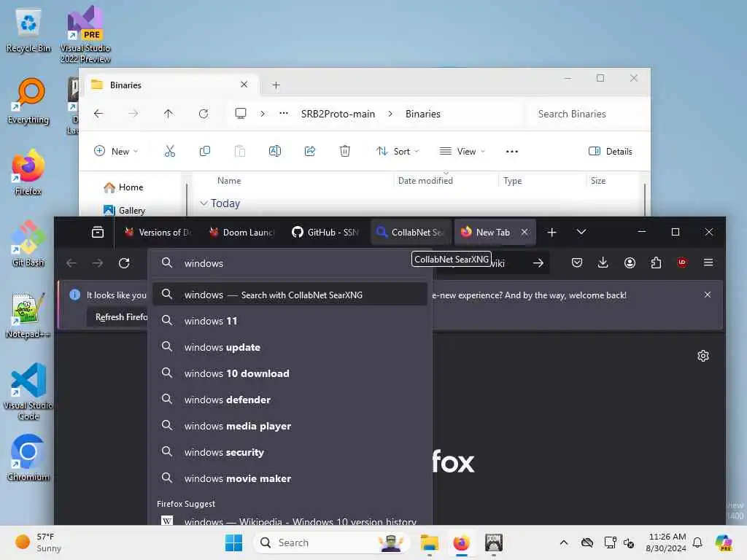747x560 pixels.
Task: Pick windows media player suggestion
Action: point(290,426)
